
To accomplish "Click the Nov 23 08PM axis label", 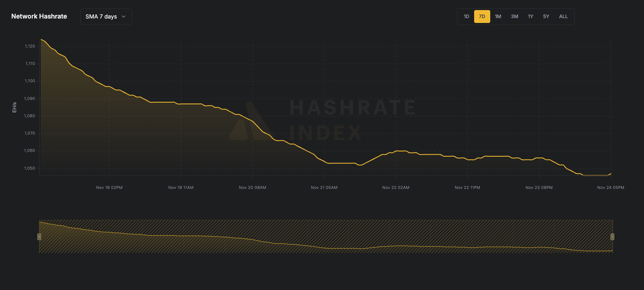I will click(539, 188).
